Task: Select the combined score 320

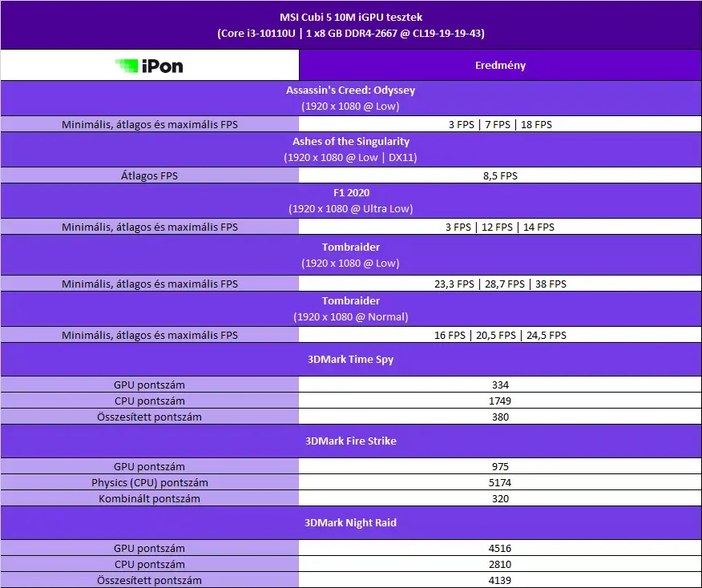Action: (500, 499)
